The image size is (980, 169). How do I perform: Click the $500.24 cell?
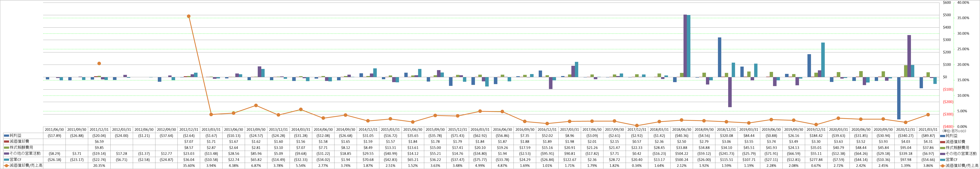pyautogui.click(x=681, y=160)
